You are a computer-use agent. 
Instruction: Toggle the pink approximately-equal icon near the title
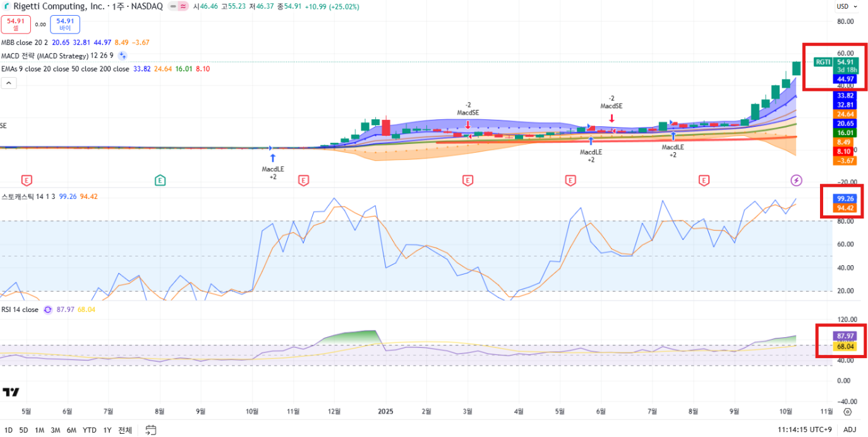(183, 6)
